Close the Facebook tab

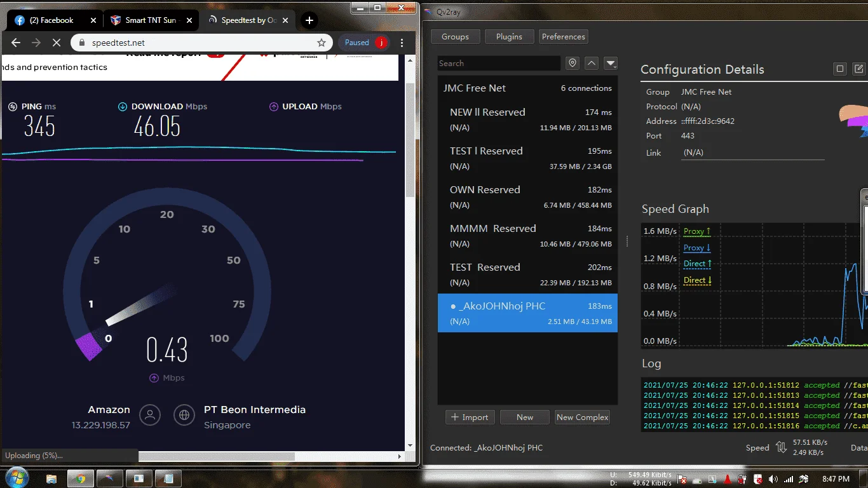click(93, 20)
